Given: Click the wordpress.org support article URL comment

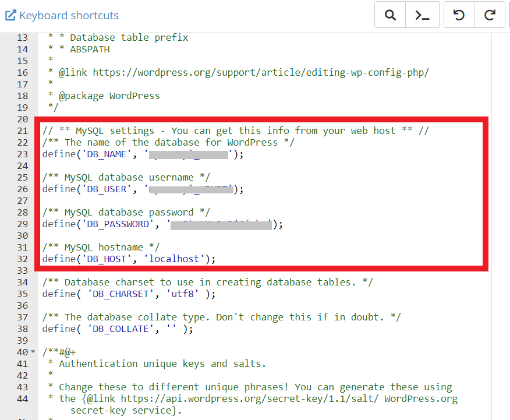Looking at the screenshot, I should click(261, 72).
